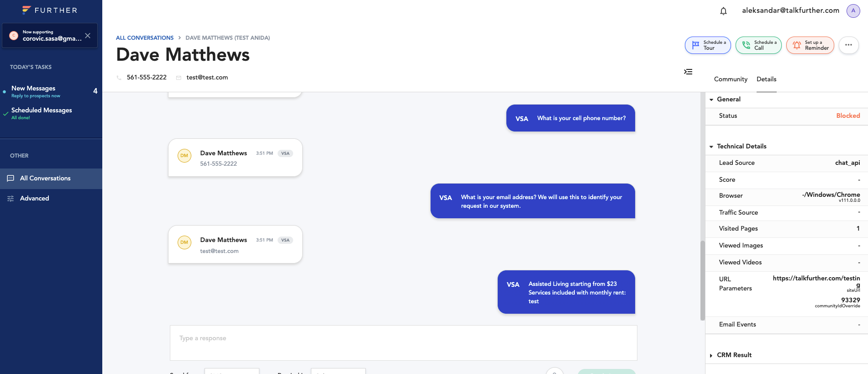868x374 pixels.
Task: Close the 'Now supporting' account banner
Action: [x=88, y=36]
